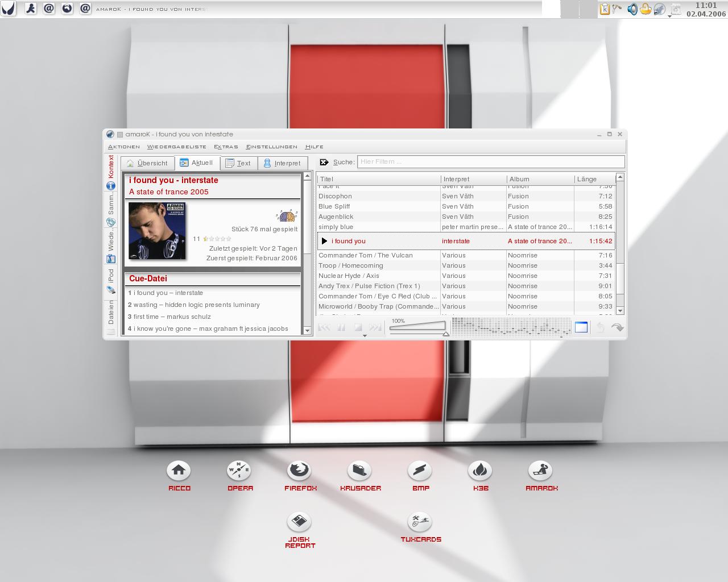Launch Opera from desktop icons
Screen dimensions: 728x582
pos(239,471)
